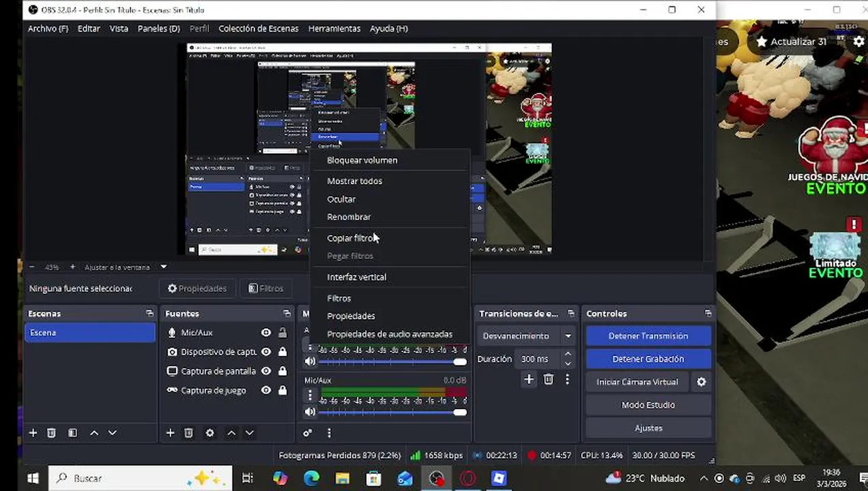The image size is (868, 491).
Task: Open the Archivo menu
Action: pos(48,29)
